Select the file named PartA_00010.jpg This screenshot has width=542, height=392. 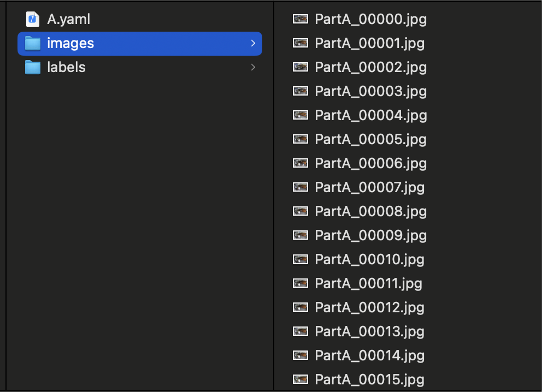tap(369, 259)
